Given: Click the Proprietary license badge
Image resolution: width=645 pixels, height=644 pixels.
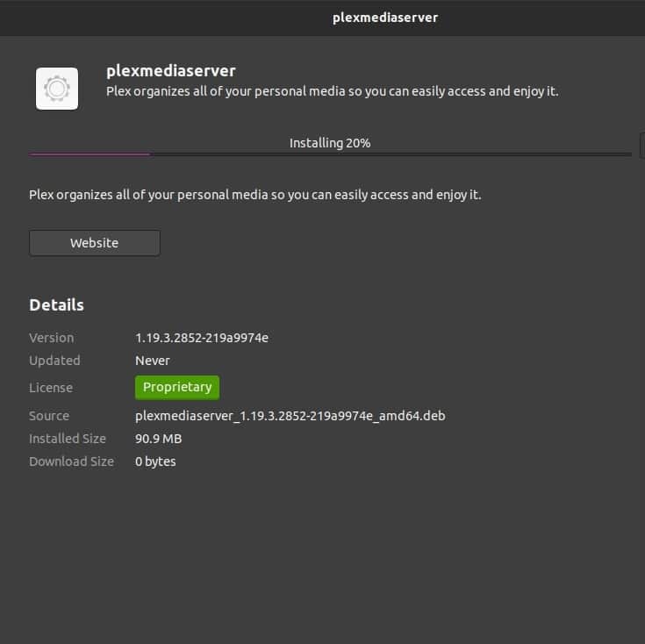Looking at the screenshot, I should point(177,388).
